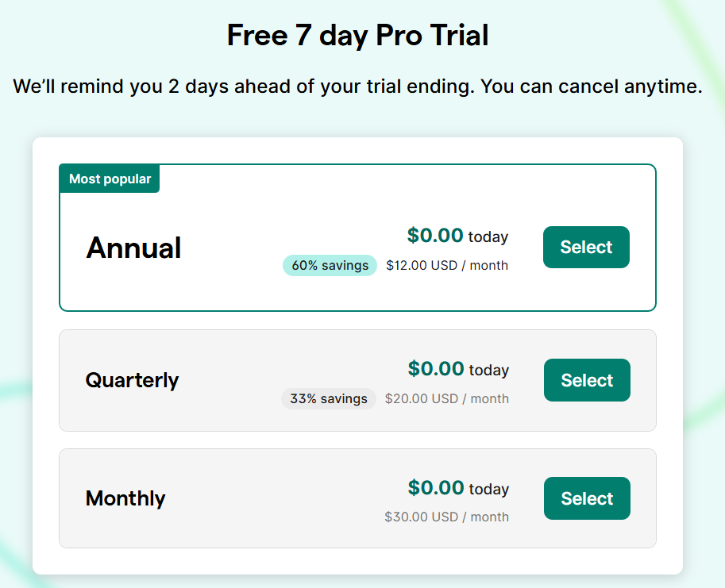This screenshot has height=588, width=725.
Task: Select the Annual plan
Action: click(586, 247)
